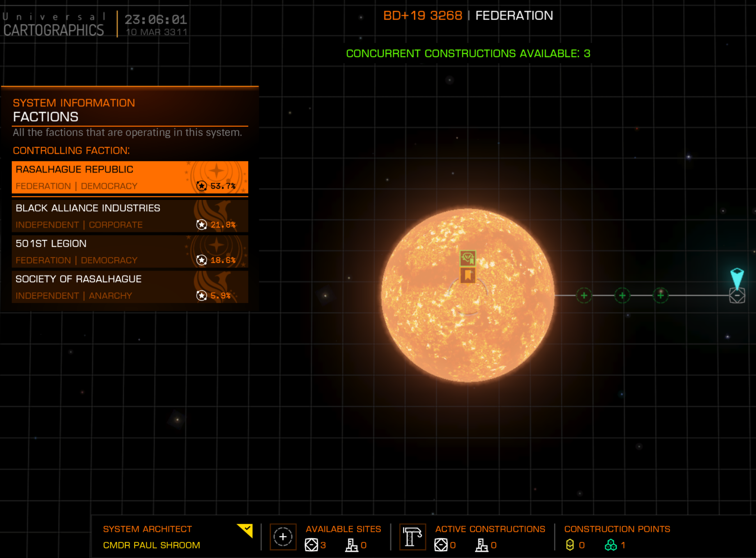756x558 pixels.
Task: Select the 501st Legion faction row
Action: click(130, 252)
